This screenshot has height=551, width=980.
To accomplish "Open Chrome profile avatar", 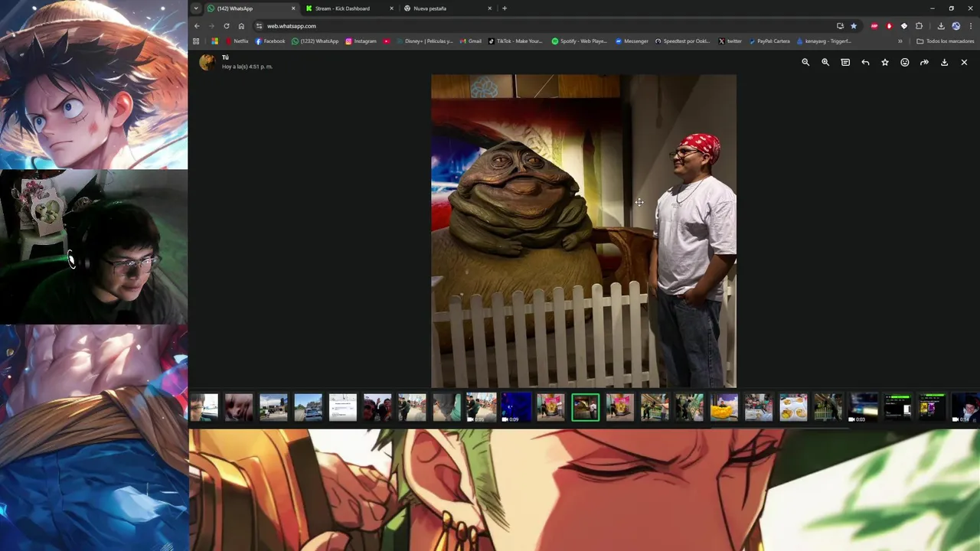I will click(955, 26).
